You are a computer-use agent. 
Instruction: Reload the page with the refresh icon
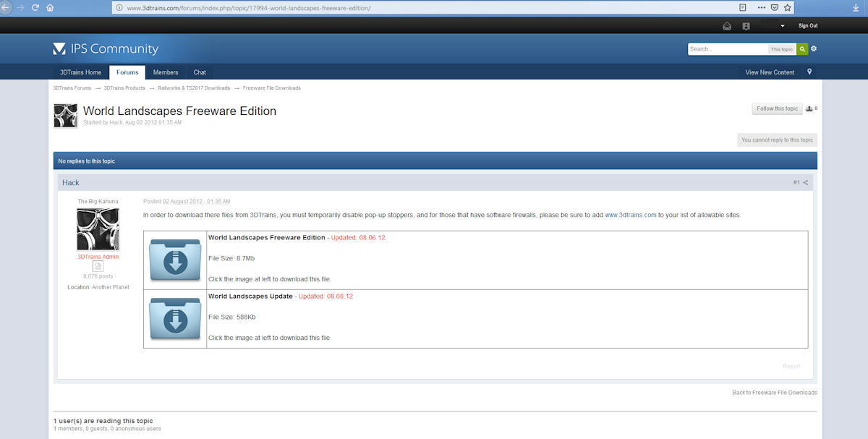pyautogui.click(x=35, y=7)
